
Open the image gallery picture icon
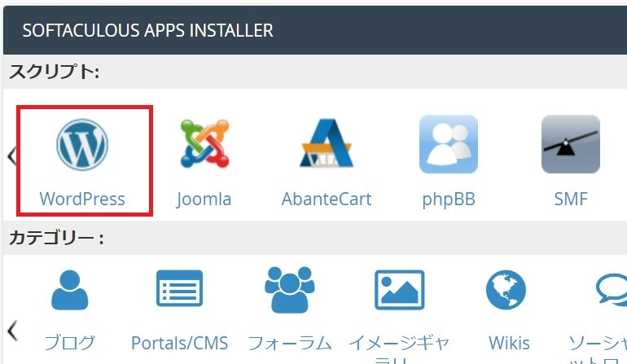(x=399, y=290)
